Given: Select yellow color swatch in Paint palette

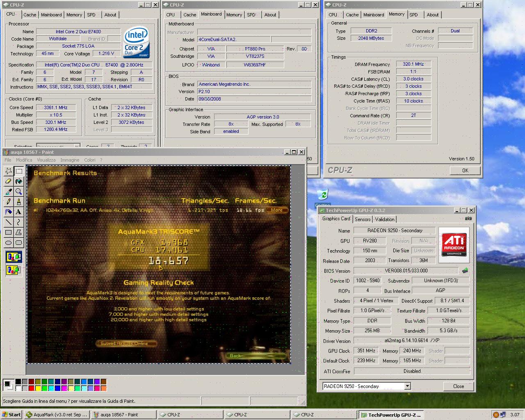Looking at the screenshot, I should [x=38, y=388].
